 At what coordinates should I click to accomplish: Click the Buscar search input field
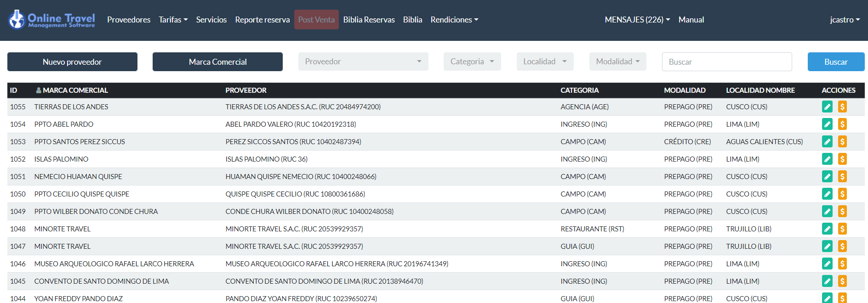point(726,62)
